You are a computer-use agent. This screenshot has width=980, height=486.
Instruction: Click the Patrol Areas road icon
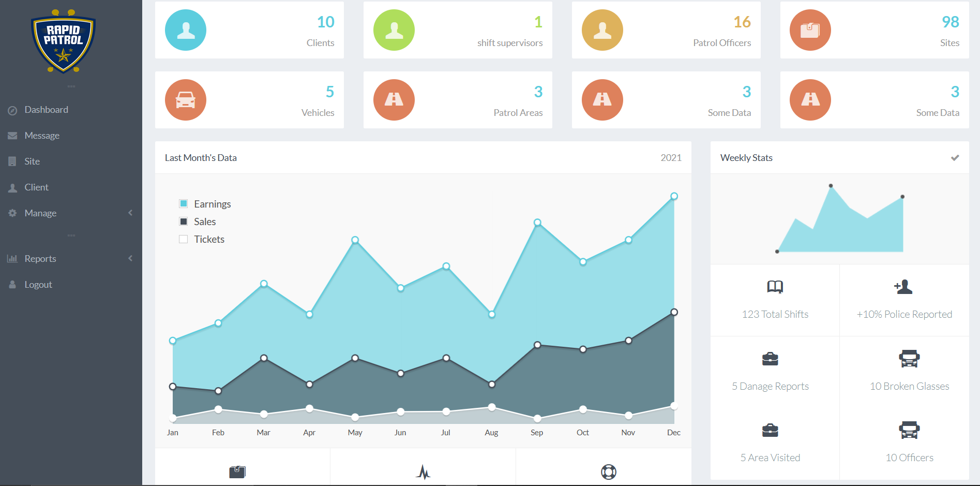click(394, 100)
